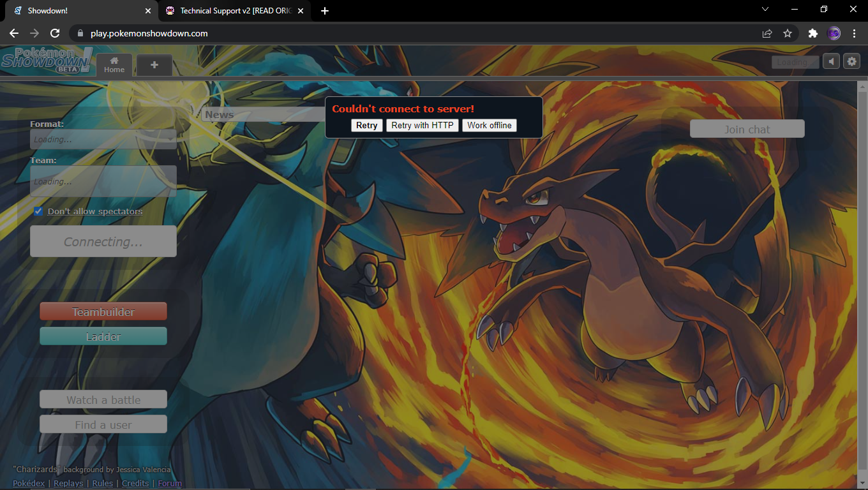Image resolution: width=868 pixels, height=490 pixels.
Task: Open options with the gear icon
Action: tap(852, 61)
